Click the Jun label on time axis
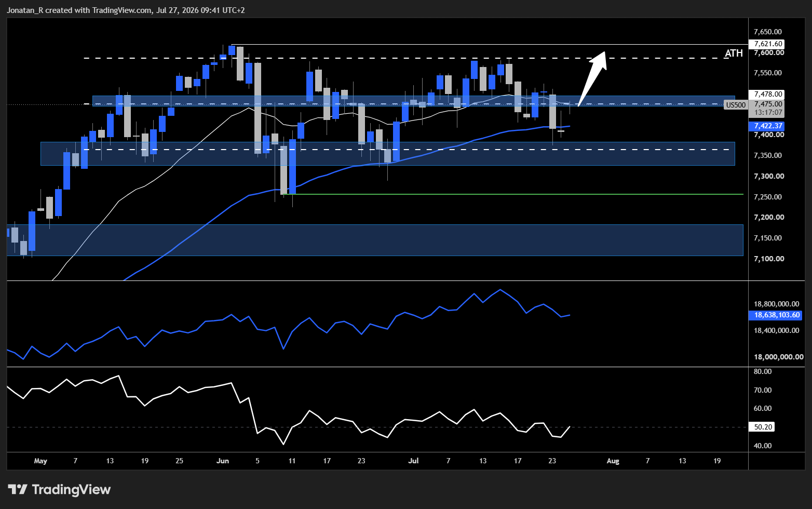The width and height of the screenshot is (812, 509). pyautogui.click(x=223, y=461)
